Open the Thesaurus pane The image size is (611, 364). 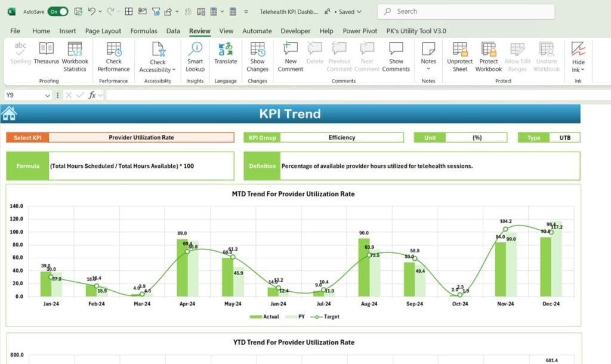(x=46, y=57)
